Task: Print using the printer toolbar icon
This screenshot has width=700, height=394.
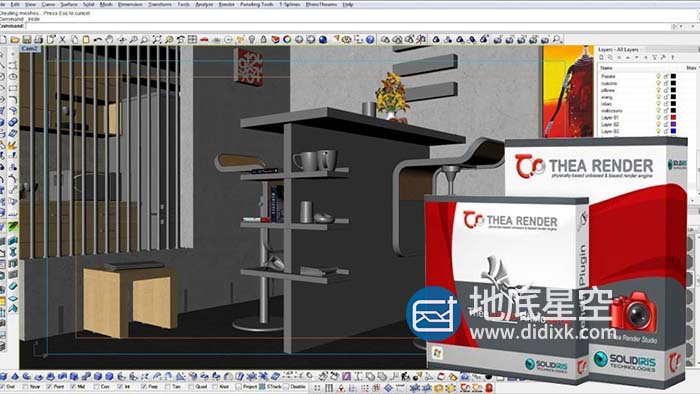Action: [38, 40]
